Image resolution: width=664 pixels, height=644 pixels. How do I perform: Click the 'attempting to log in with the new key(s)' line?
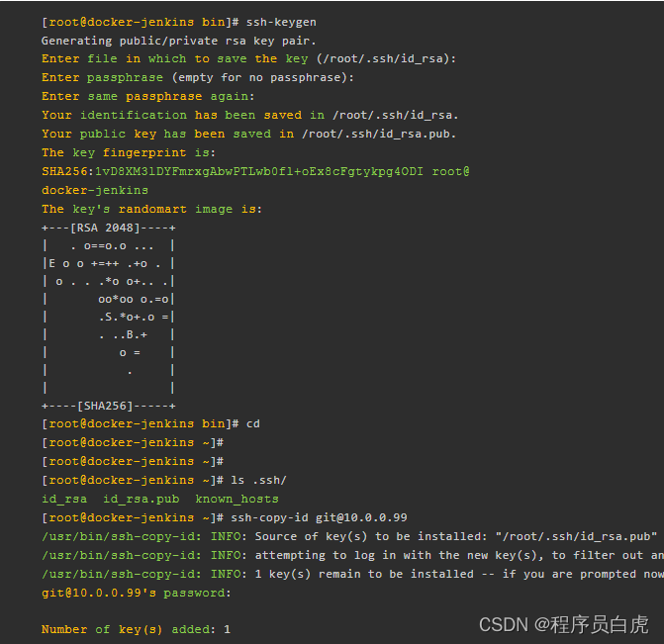pos(352,555)
